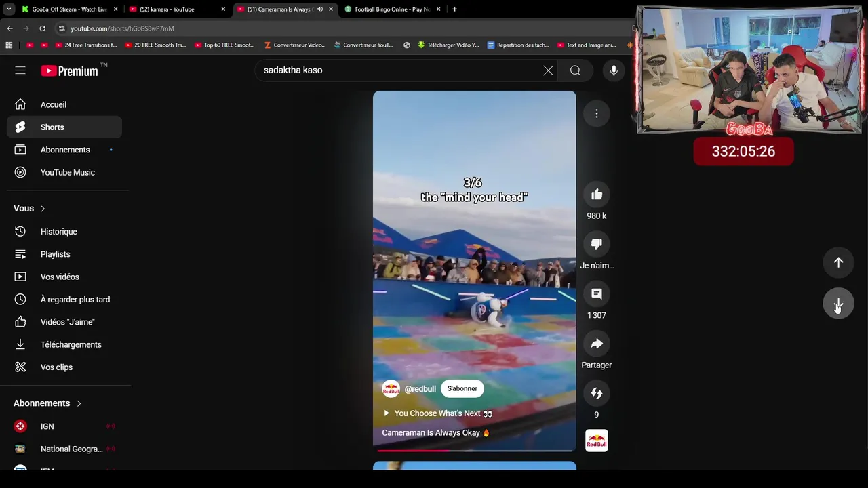The width and height of the screenshot is (868, 488).
Task: Go back with the browser back arrow
Action: pos(9,28)
